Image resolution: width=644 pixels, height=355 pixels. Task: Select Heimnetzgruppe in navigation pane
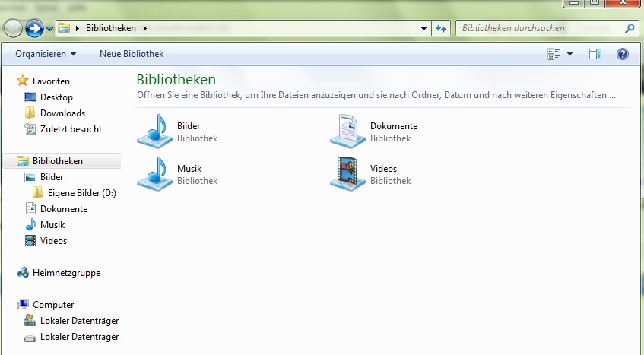(x=67, y=273)
